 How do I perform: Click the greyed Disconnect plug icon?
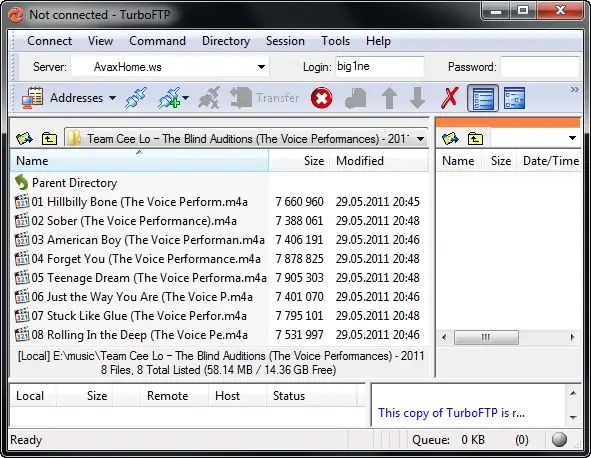tap(209, 98)
